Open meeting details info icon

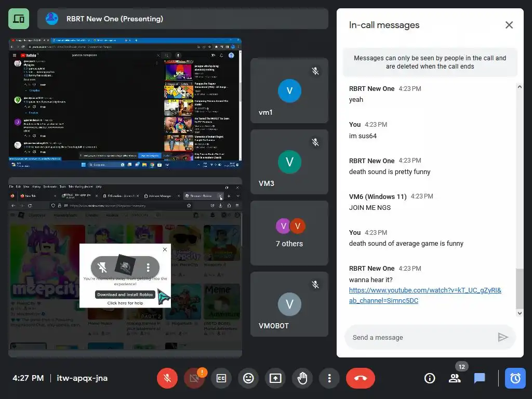[x=430, y=378]
